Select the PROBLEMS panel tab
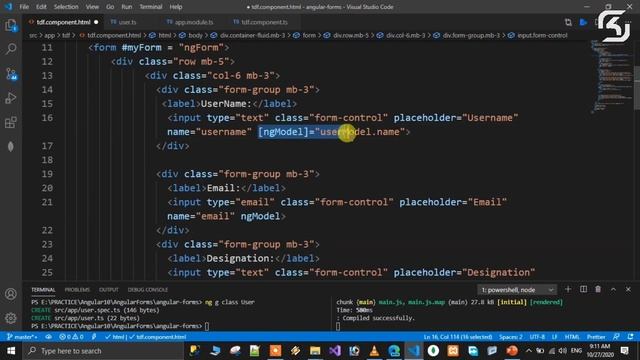The width and height of the screenshot is (640, 360). pos(77,289)
